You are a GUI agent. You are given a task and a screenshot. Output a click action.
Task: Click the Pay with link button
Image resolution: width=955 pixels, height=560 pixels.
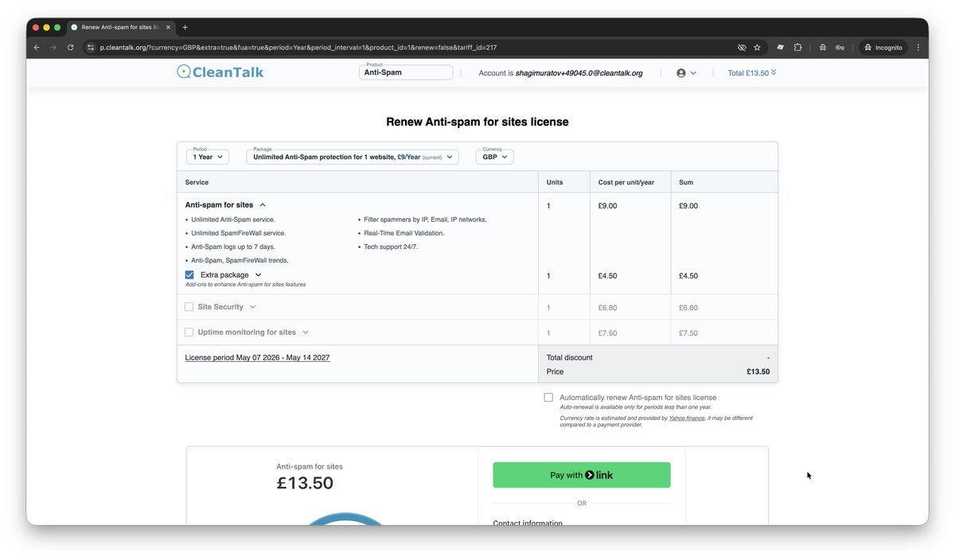click(x=582, y=475)
